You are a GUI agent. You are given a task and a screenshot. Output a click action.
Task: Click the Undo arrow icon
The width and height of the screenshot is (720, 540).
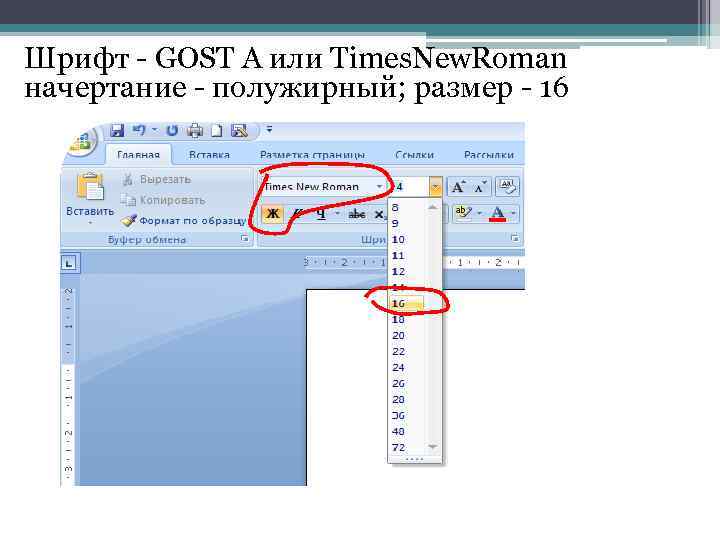coord(139,130)
